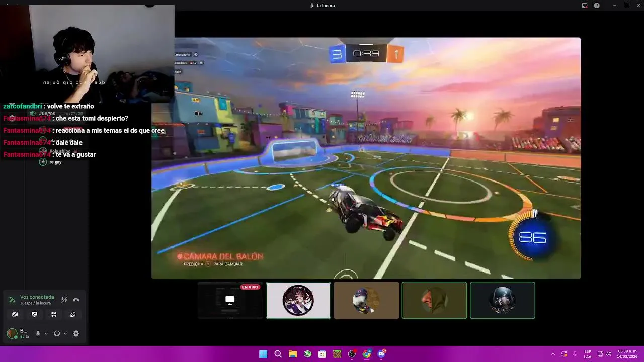Share your screen from voice panel

coord(34,314)
